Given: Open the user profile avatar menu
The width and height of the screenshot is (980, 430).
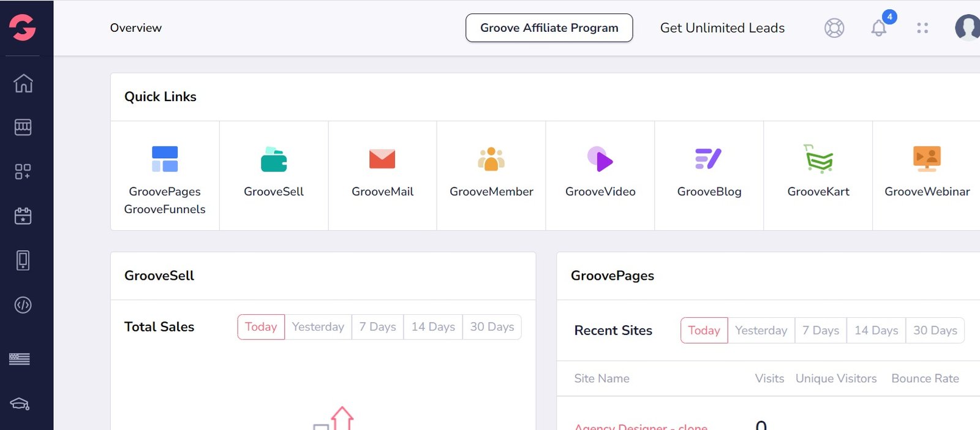Looking at the screenshot, I should point(967,28).
